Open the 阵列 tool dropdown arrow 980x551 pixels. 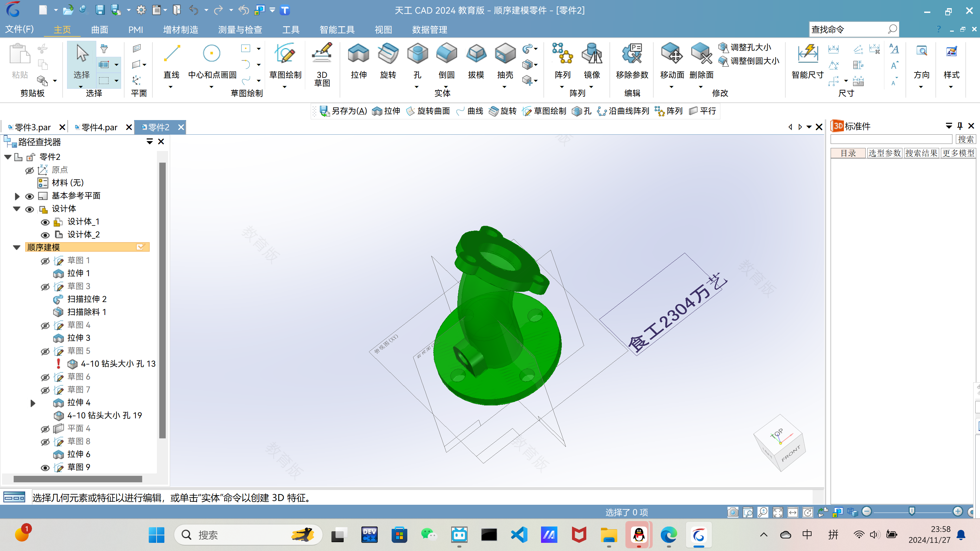(562, 87)
